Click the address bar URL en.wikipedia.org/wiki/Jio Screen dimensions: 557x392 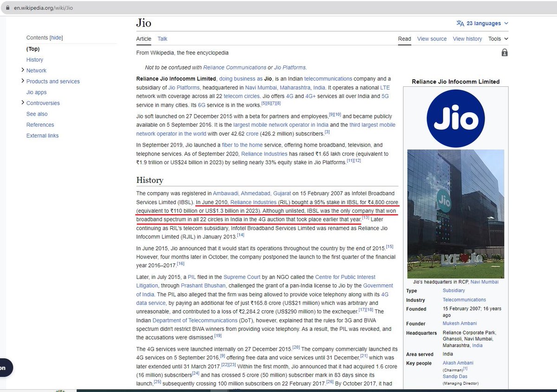[x=44, y=7]
